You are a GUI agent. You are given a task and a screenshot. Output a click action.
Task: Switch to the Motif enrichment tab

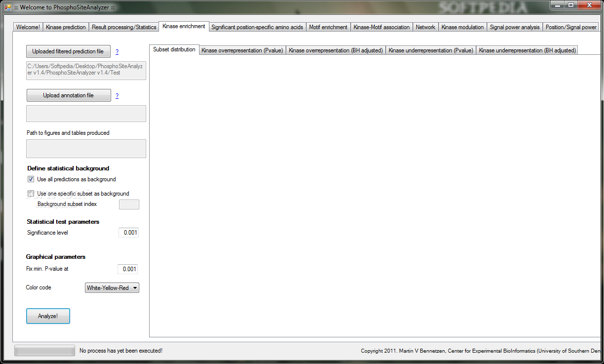[x=328, y=27]
